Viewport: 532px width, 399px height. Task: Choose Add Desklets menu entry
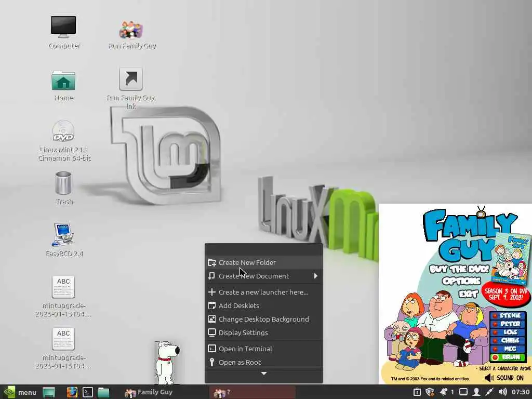pos(264,305)
